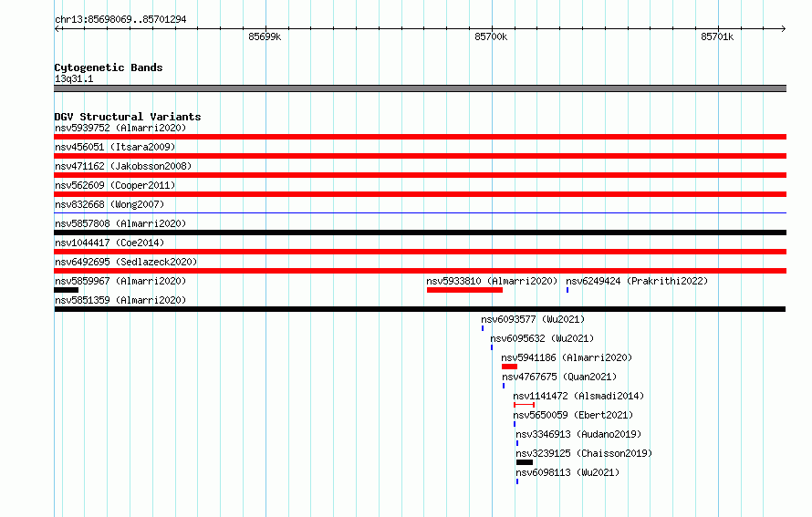Image resolution: width=812 pixels, height=517 pixels.
Task: Click the 85701k ruler mark
Action: [717, 36]
